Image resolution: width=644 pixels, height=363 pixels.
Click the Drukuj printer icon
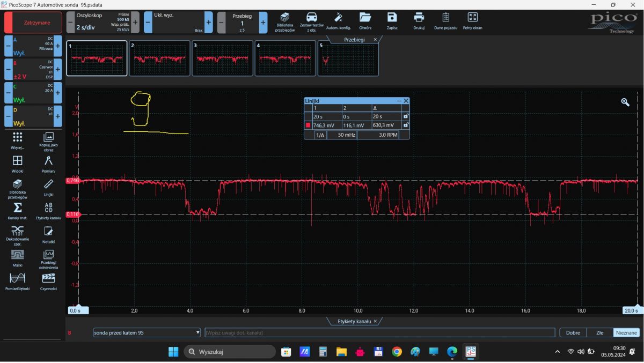pos(419,18)
